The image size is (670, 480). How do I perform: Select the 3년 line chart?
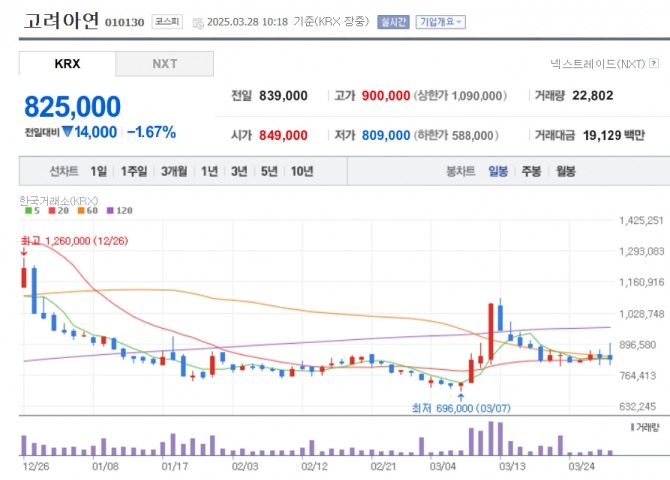click(239, 171)
